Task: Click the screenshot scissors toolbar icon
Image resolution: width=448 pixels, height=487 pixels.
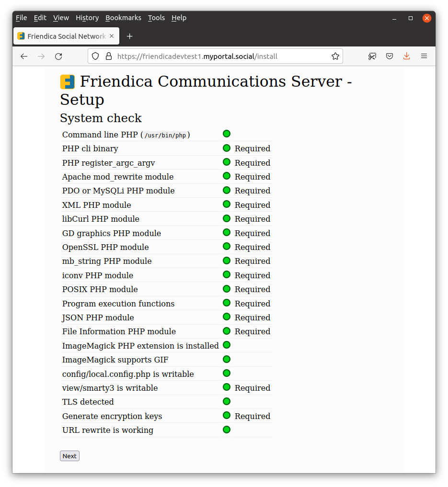Action: point(372,56)
